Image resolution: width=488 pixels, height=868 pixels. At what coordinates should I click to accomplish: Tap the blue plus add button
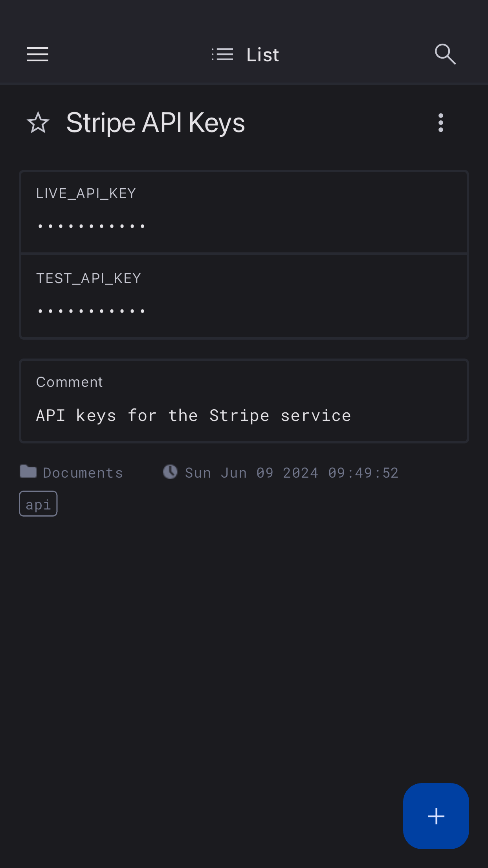pyautogui.click(x=436, y=816)
